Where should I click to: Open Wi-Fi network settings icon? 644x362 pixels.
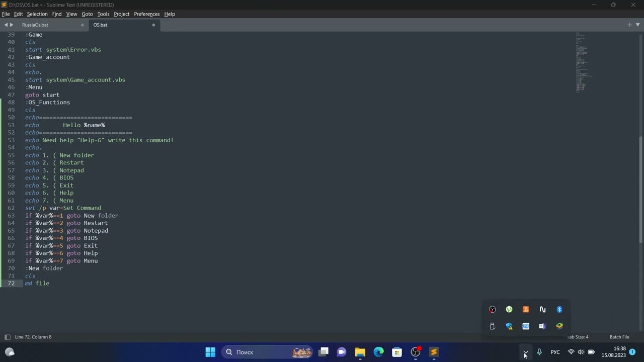(x=571, y=352)
